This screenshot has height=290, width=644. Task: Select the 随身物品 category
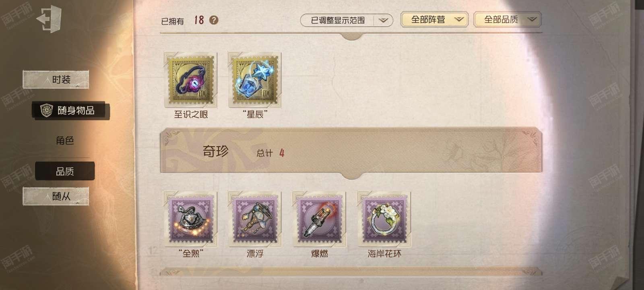[x=71, y=110]
